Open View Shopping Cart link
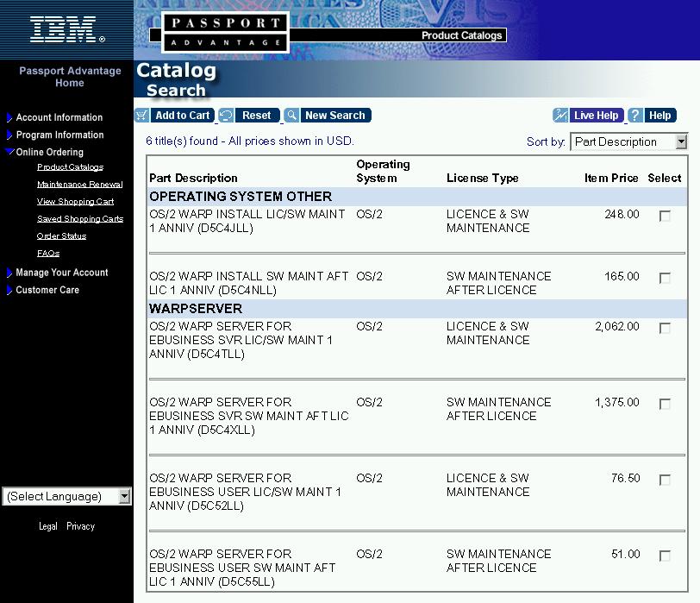The height and width of the screenshot is (603, 700). (76, 202)
